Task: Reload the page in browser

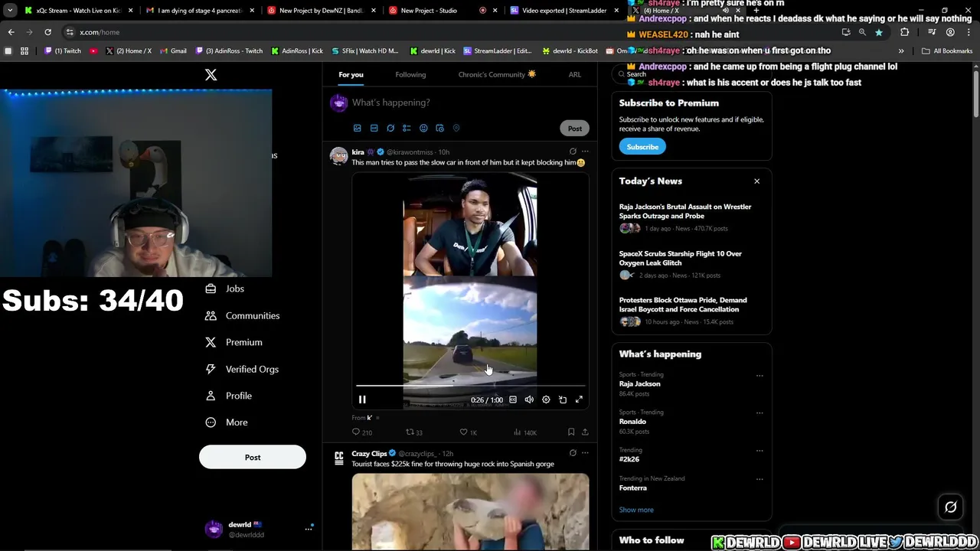Action: pyautogui.click(x=47, y=32)
